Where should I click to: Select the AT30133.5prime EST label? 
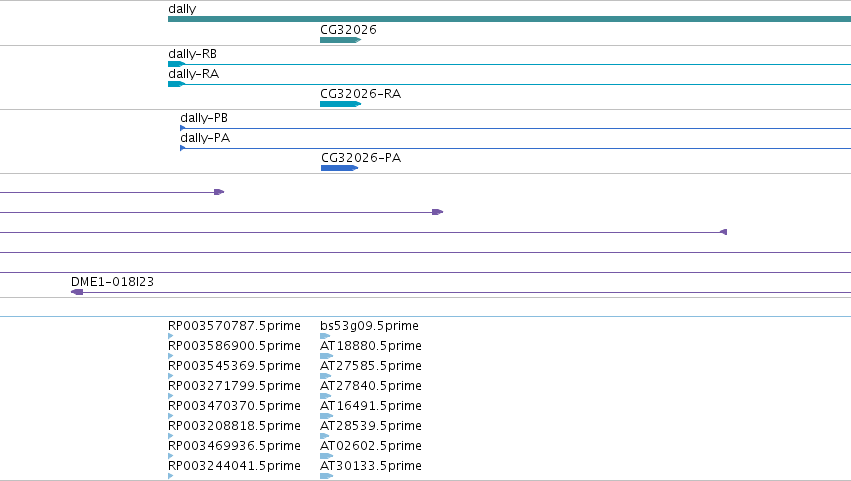[371, 466]
